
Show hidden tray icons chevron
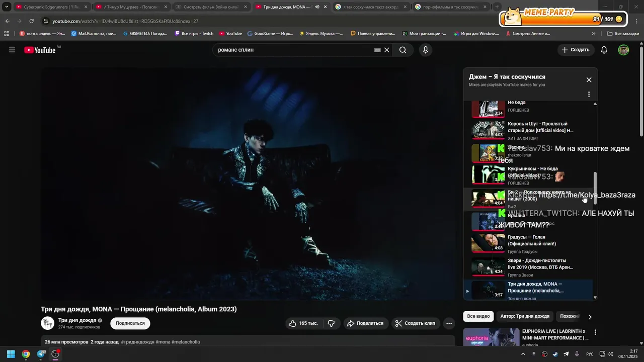click(x=523, y=354)
